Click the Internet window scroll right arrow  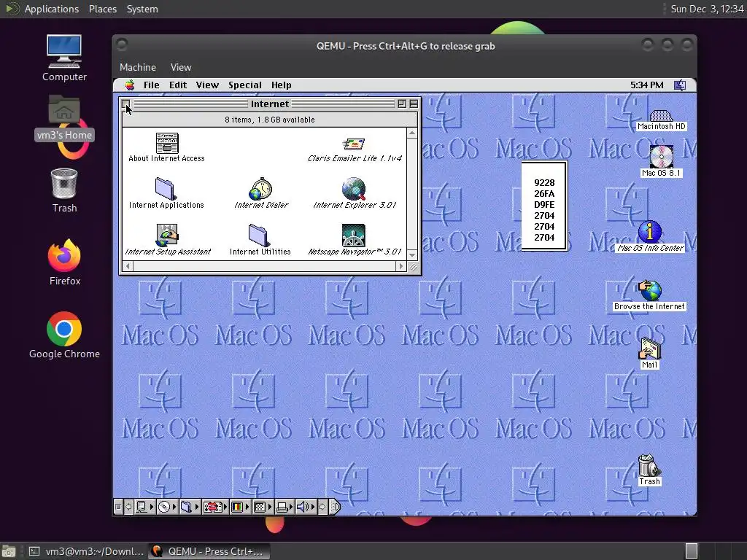click(x=401, y=266)
